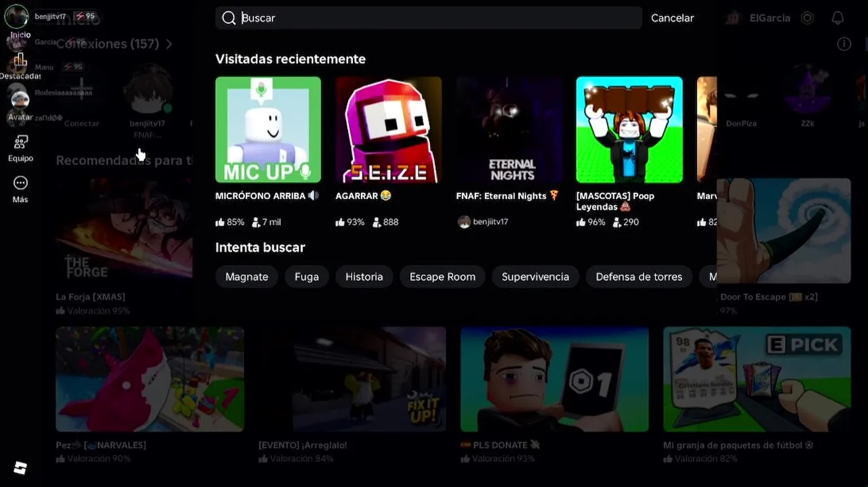Cancel the search with Cancelar

[x=672, y=18]
